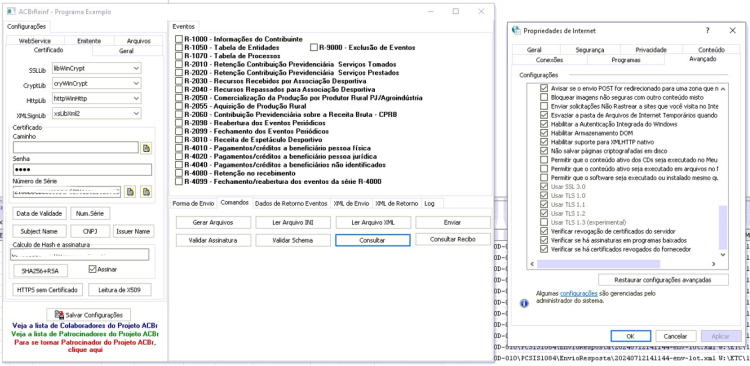Check R-1070 Tabela de Processos
The image size is (750, 366).
pos(179,55)
